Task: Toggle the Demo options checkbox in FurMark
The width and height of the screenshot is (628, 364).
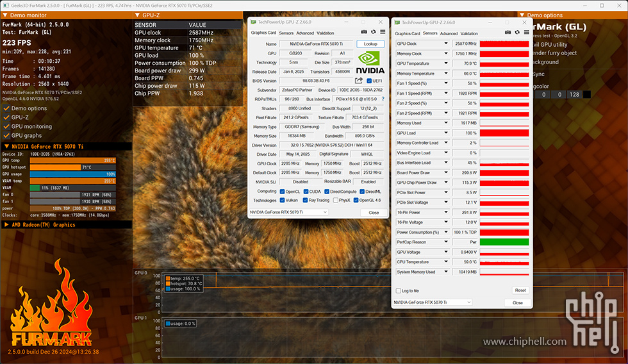Action: pos(6,108)
